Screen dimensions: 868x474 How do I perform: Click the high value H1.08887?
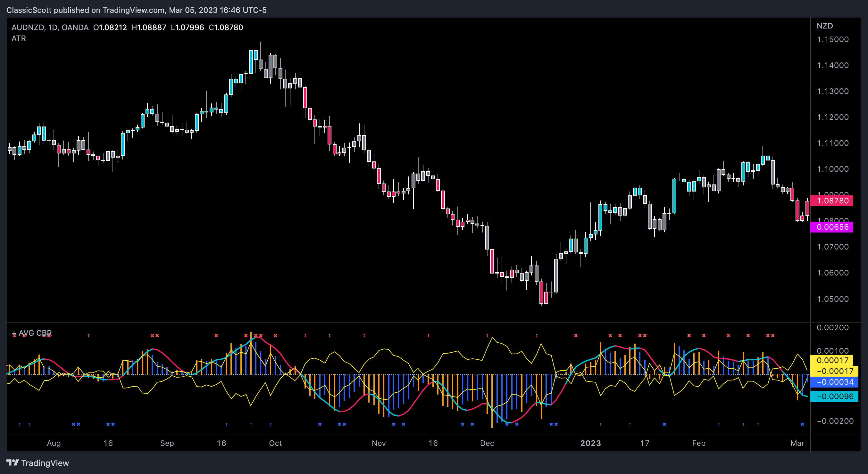149,27
